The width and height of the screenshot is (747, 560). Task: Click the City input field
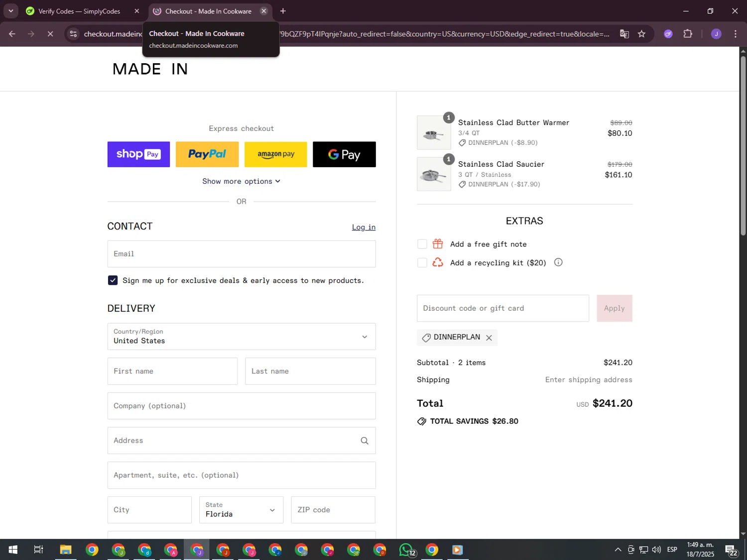pyautogui.click(x=149, y=510)
